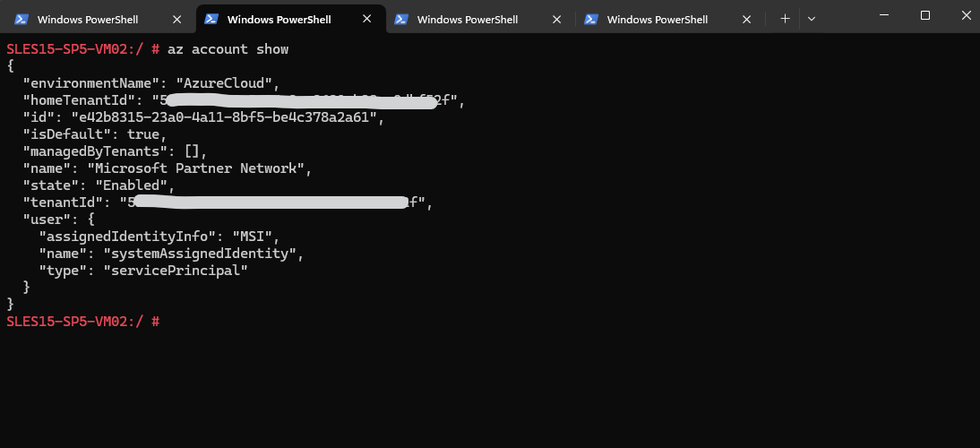This screenshot has height=448, width=980.
Task: Switch to the first Windows PowerShell tab
Action: (98, 20)
